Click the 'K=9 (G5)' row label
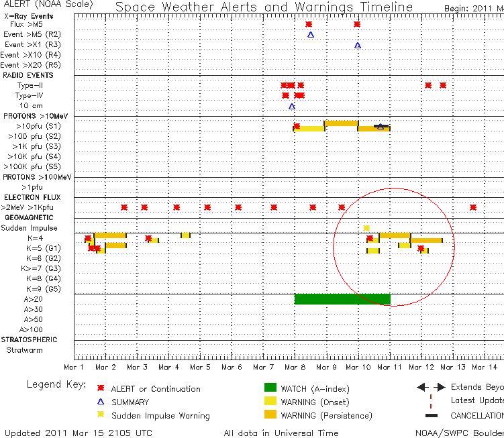Viewport: 504px width, 438px height. [44, 289]
